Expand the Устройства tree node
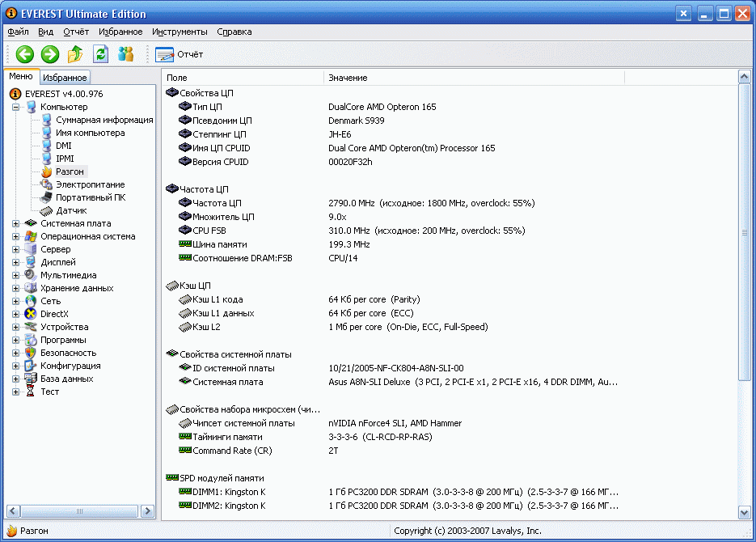Image resolution: width=756 pixels, height=542 pixels. [16, 328]
